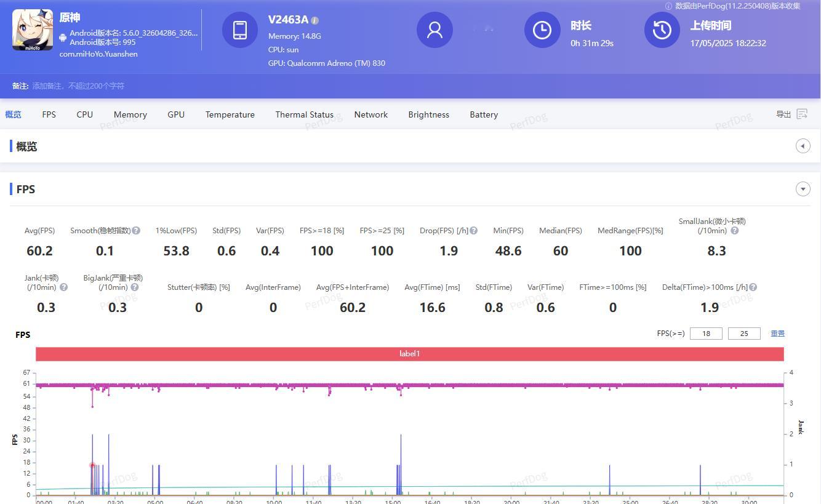Image resolution: width=821 pixels, height=504 pixels.
Task: Show help for BigJank metric
Action: pos(135,287)
